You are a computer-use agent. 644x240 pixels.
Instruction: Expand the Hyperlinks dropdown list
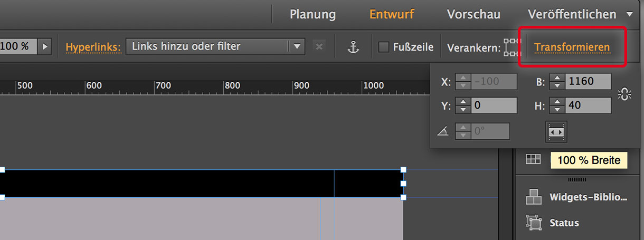point(297,46)
